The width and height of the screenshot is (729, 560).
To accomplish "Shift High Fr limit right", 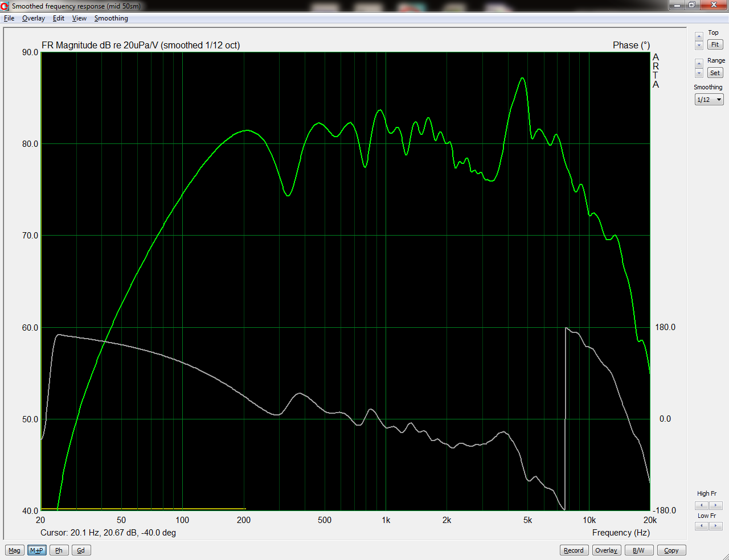I will click(715, 505).
